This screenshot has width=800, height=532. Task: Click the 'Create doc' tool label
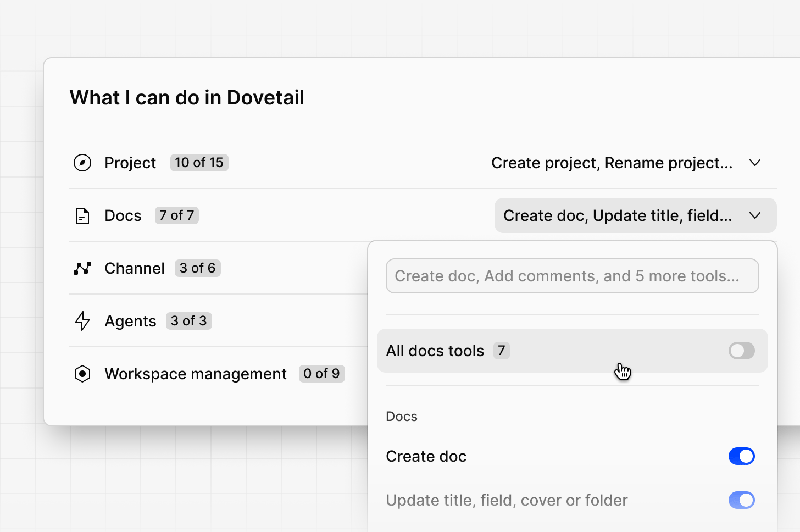pyautogui.click(x=426, y=456)
